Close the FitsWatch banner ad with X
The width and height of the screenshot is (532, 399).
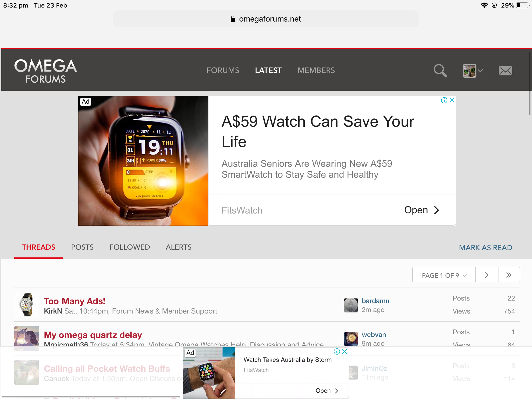click(x=452, y=100)
